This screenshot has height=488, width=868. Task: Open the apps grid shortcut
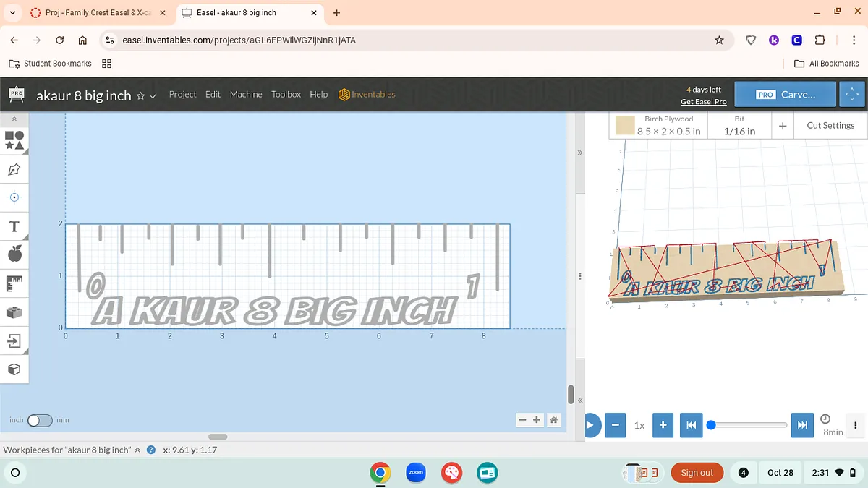pyautogui.click(x=106, y=64)
